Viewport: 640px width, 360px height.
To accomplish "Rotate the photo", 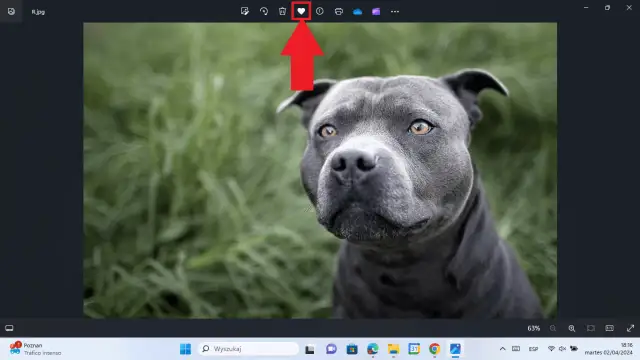I will [x=264, y=11].
